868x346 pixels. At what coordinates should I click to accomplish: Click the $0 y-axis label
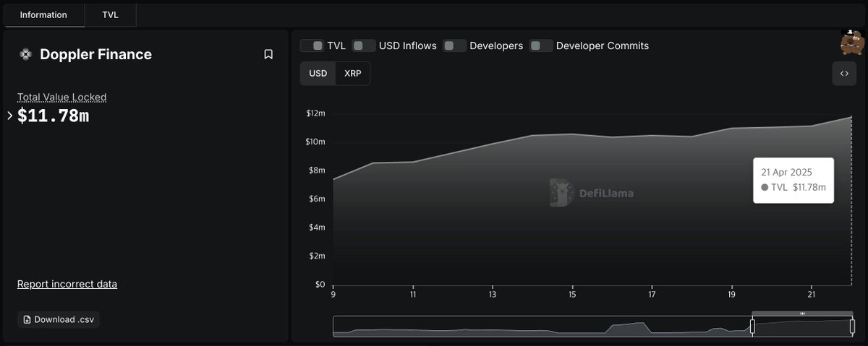click(320, 285)
